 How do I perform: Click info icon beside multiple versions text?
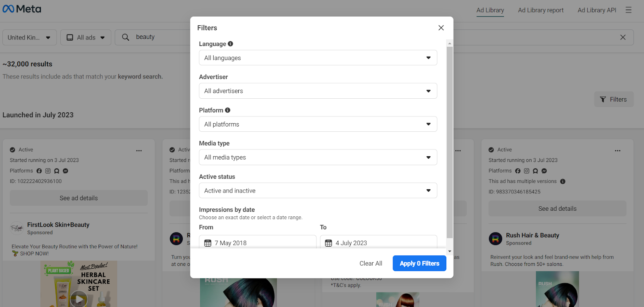(563, 181)
